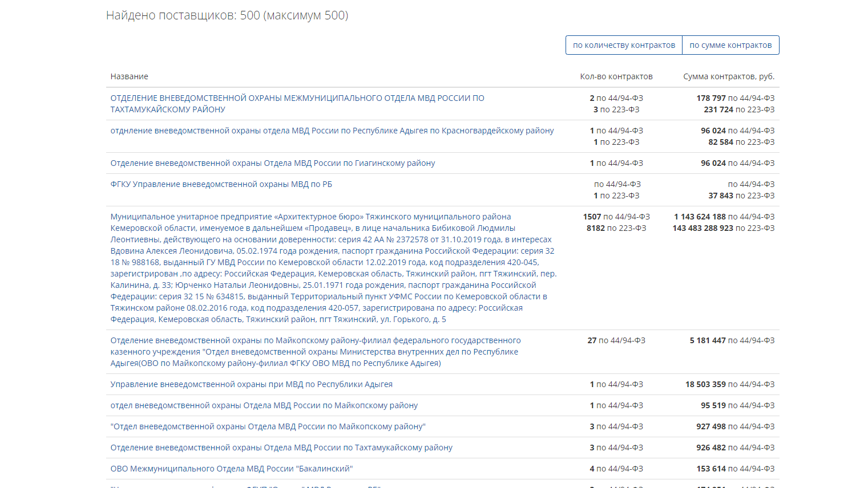Select the 231 724 по 223-ФЗ sum

tap(739, 109)
